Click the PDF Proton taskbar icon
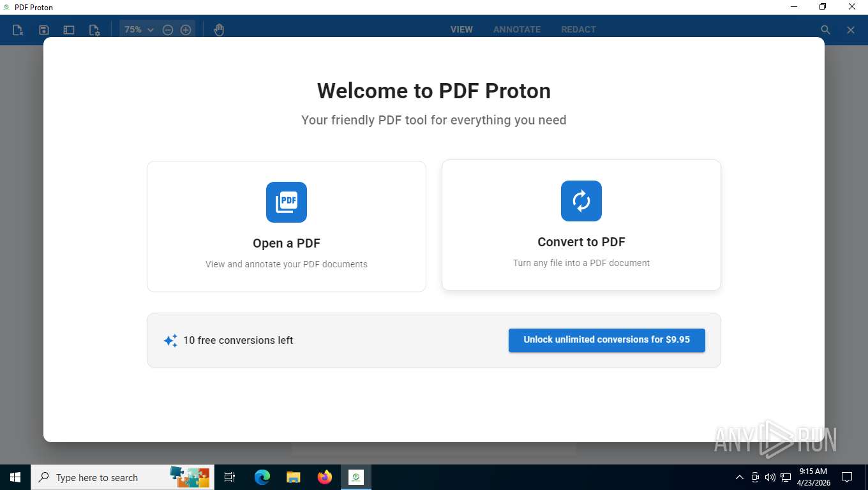This screenshot has height=490, width=868. 356,477
